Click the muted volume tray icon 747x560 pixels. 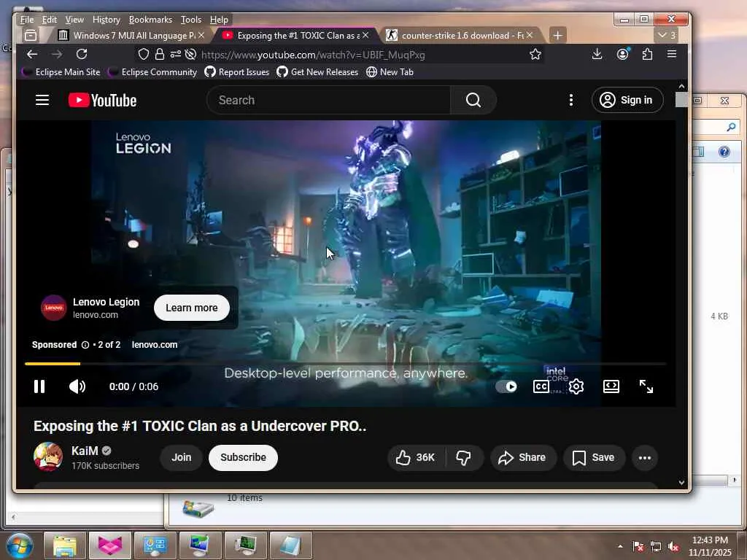coord(673,547)
